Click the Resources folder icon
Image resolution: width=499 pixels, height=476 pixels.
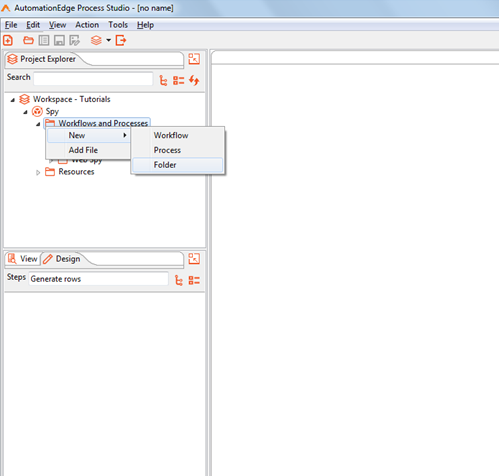click(x=50, y=172)
